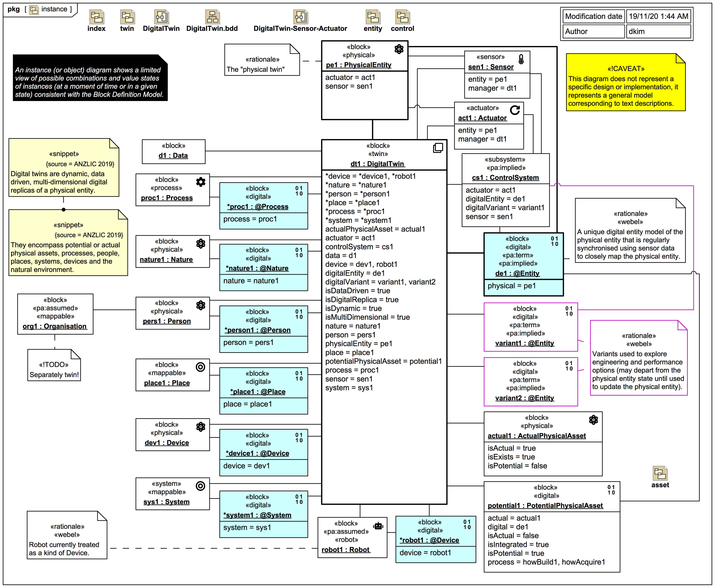Image resolution: width=715 pixels, height=588 pixels.
Task: Open the DigitalTwin-Sensor-Actuator diagram icon
Action: 300,17
